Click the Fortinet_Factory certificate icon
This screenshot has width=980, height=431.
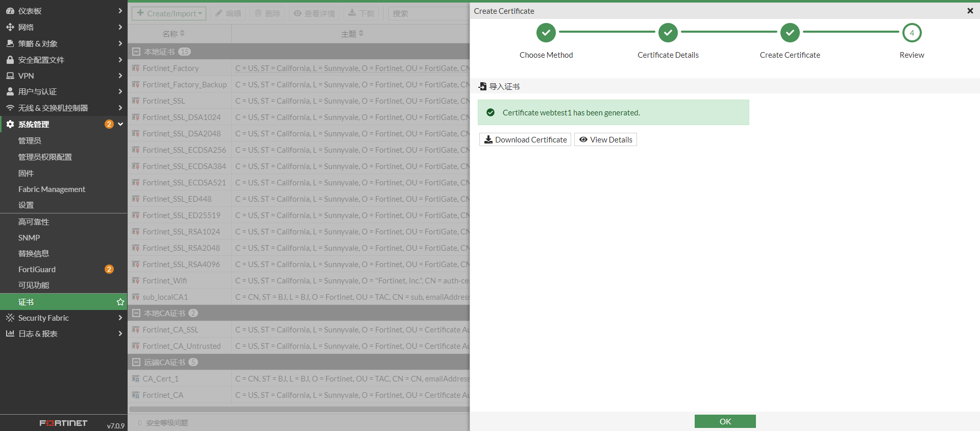136,68
